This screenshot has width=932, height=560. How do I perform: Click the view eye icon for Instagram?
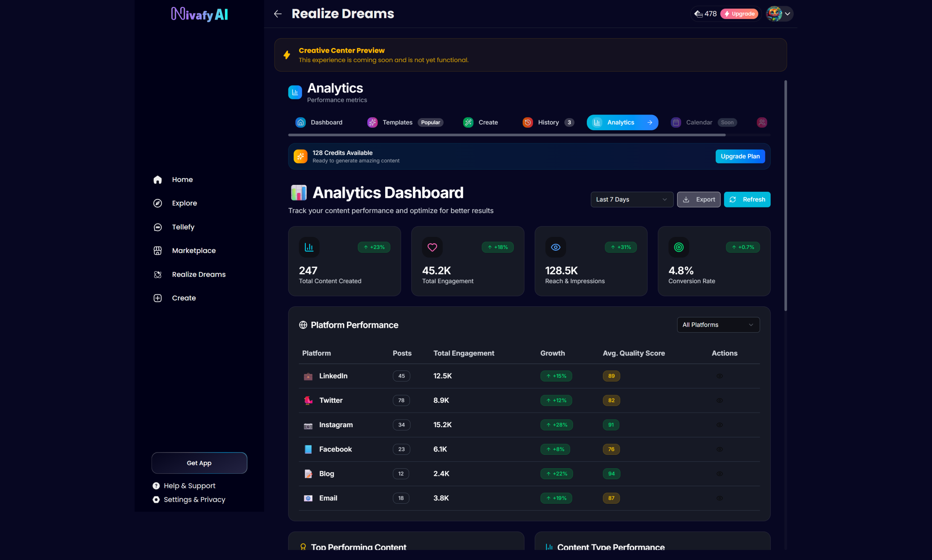click(x=719, y=425)
